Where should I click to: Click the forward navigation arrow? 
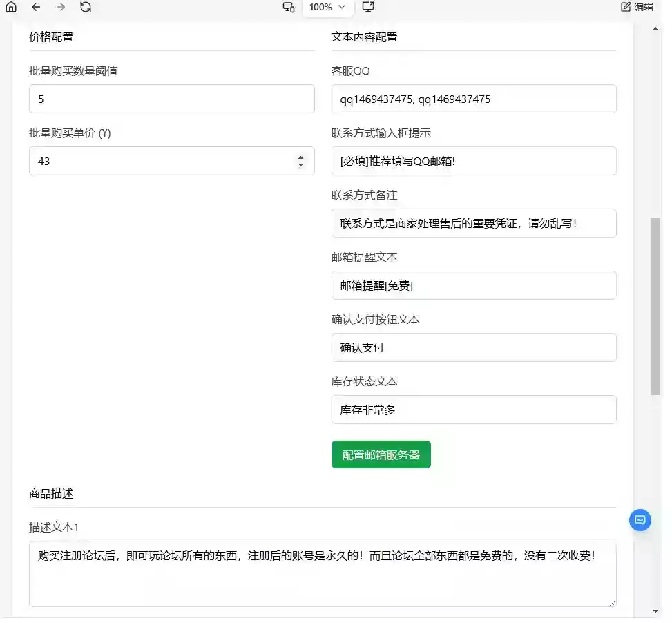coord(60,7)
